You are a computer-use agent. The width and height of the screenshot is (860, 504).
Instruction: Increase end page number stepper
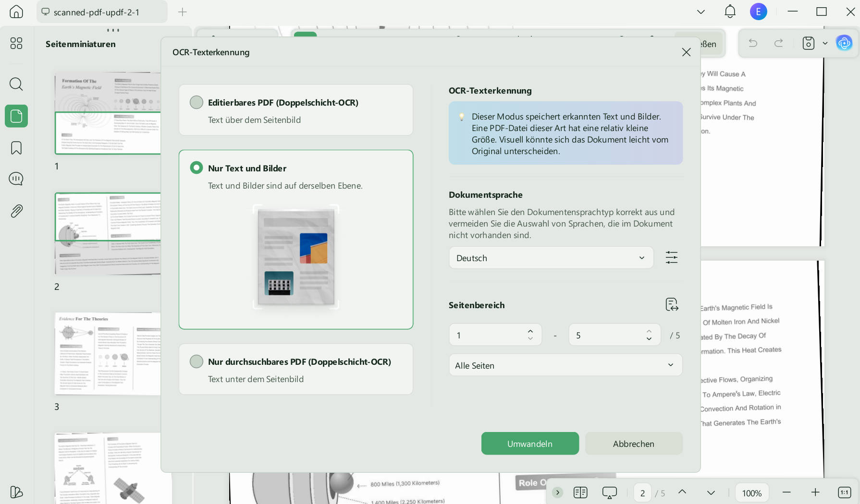pos(649,331)
